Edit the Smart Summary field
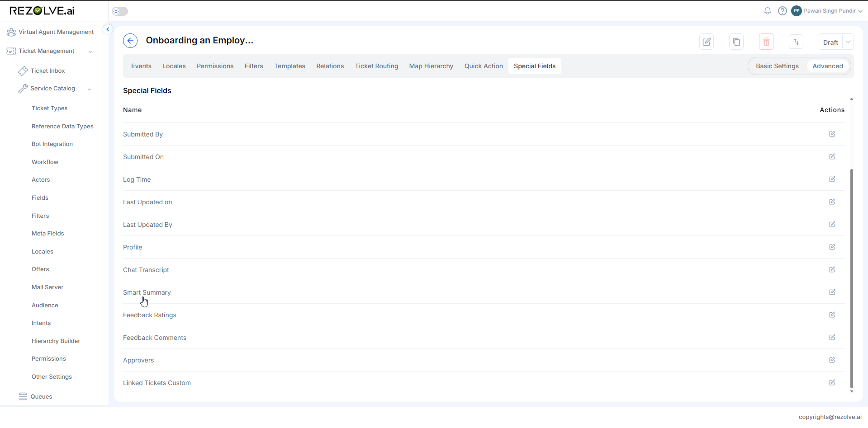The image size is (868, 428). point(832,292)
